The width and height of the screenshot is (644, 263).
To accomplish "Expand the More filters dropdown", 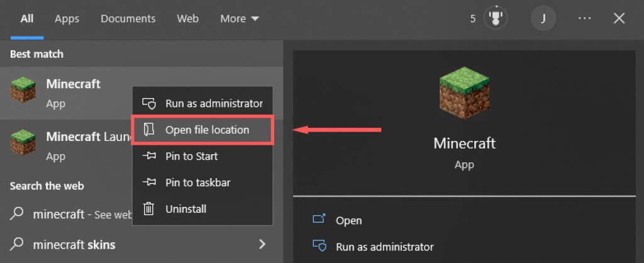I will pos(240,18).
